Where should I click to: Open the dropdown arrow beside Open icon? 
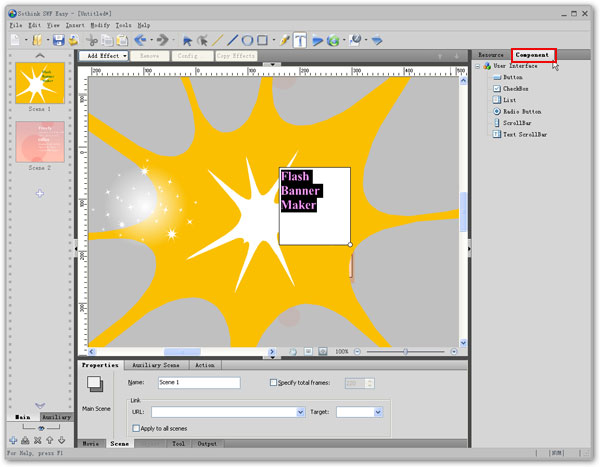pyautogui.click(x=47, y=40)
